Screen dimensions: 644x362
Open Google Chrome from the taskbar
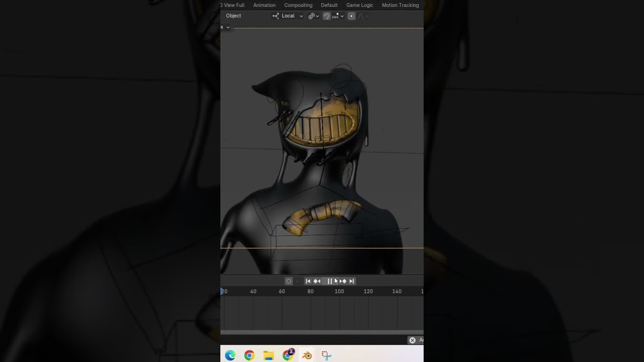(249, 355)
